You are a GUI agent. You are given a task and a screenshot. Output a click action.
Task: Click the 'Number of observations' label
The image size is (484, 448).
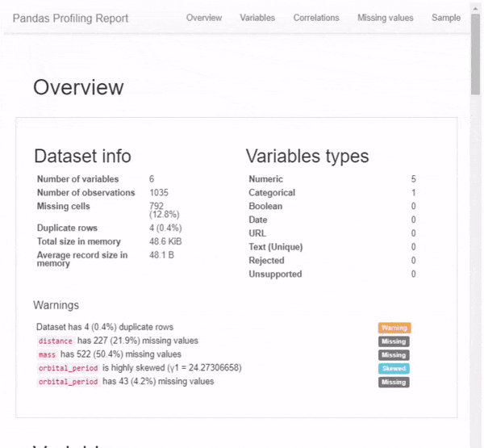(86, 193)
